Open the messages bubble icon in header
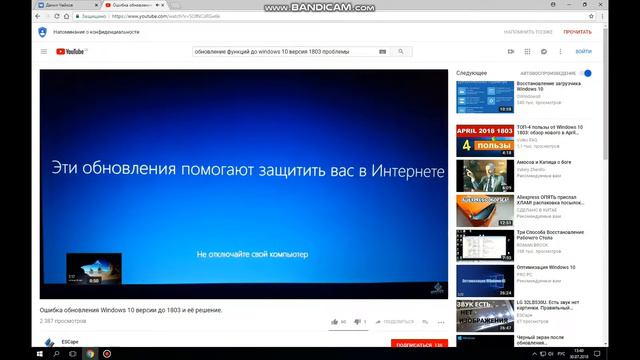Image resolution: width=640 pixels, height=360 pixels. 544,51
